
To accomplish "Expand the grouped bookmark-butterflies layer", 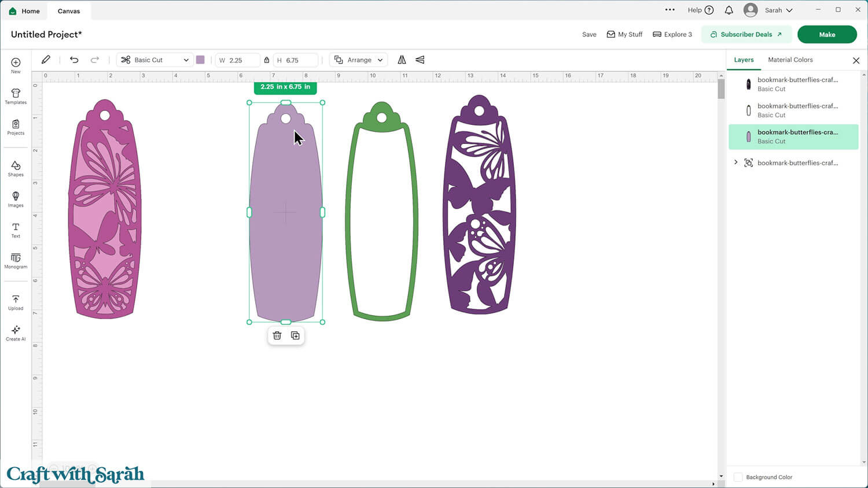I will click(x=735, y=162).
